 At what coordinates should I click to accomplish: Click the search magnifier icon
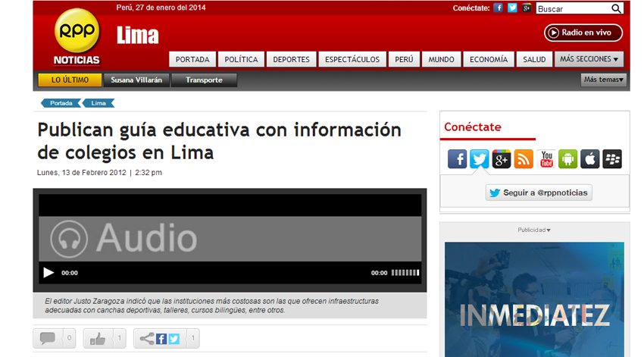click(x=616, y=8)
